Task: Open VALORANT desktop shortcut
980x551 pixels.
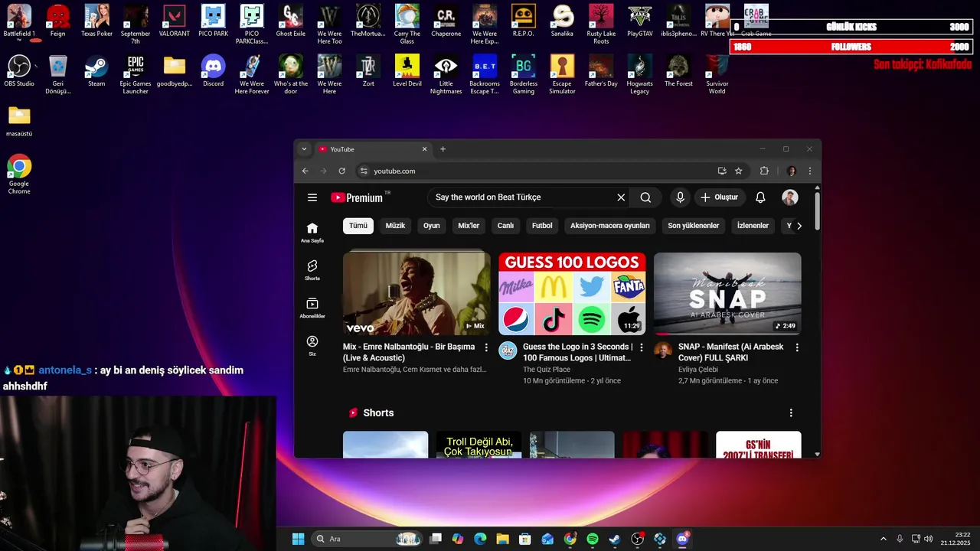Action: tap(175, 21)
